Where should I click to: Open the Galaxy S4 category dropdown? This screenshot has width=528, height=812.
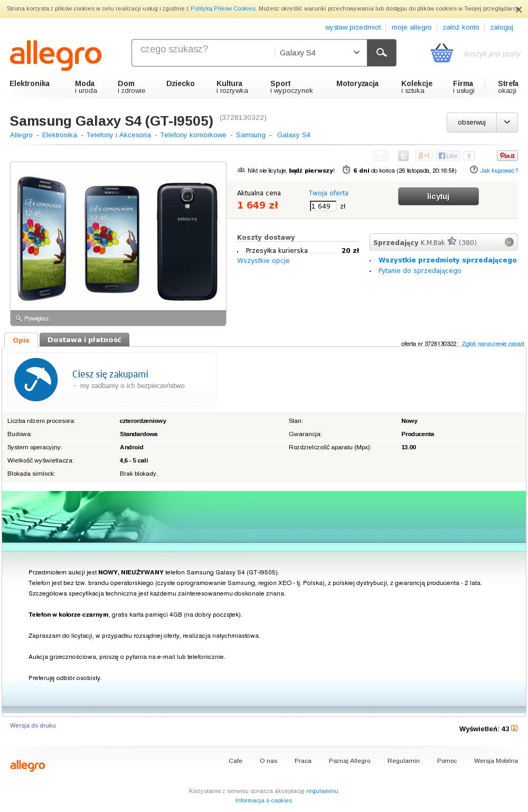click(320, 53)
